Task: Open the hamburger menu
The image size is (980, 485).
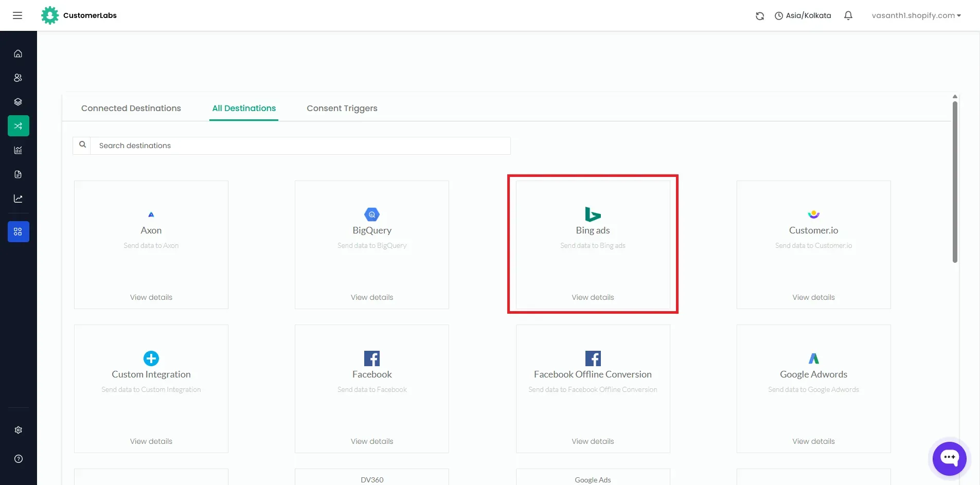Action: [17, 15]
